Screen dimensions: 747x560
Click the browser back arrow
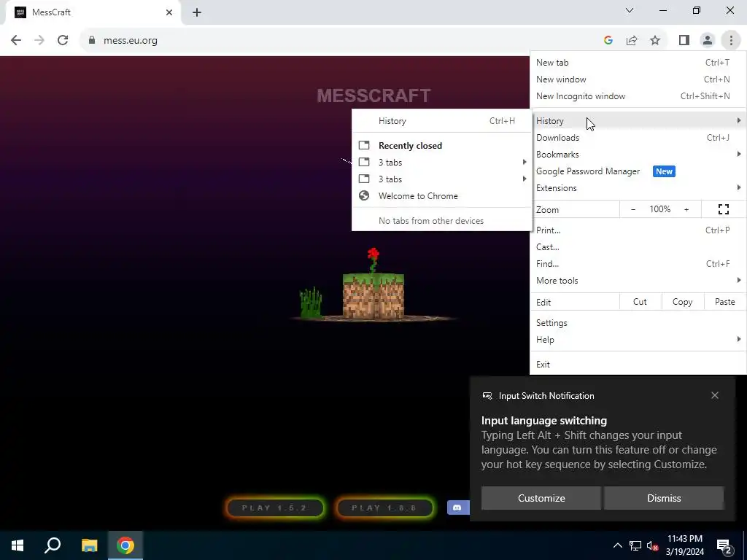(x=16, y=41)
